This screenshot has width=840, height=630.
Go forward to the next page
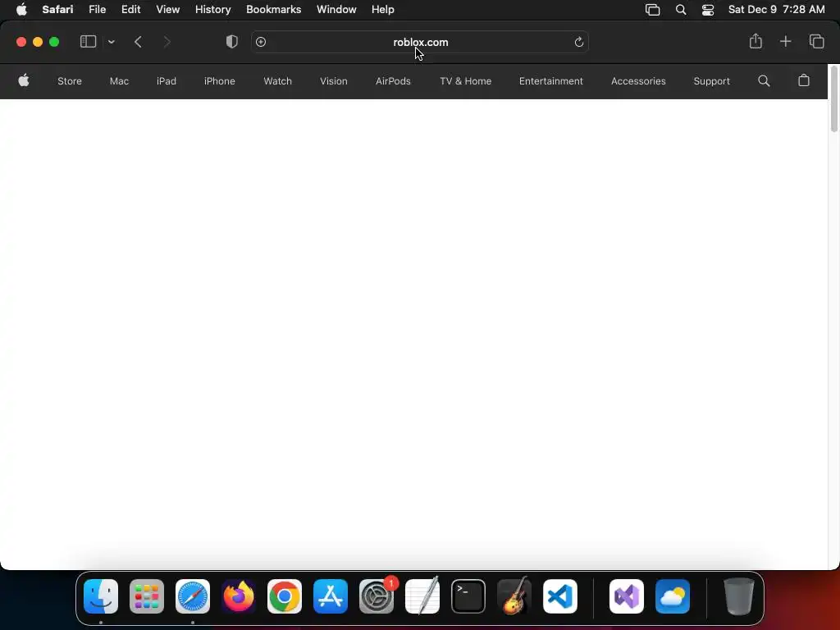pos(167,42)
